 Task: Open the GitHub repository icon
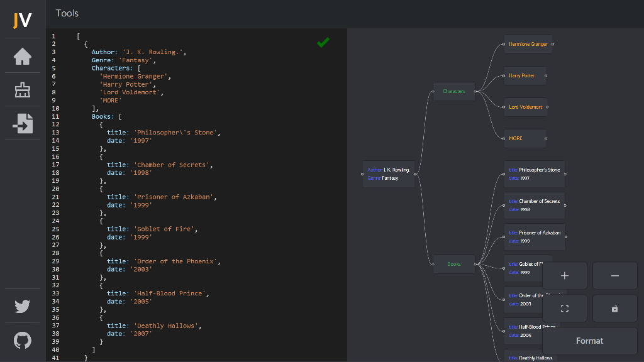coord(23,340)
